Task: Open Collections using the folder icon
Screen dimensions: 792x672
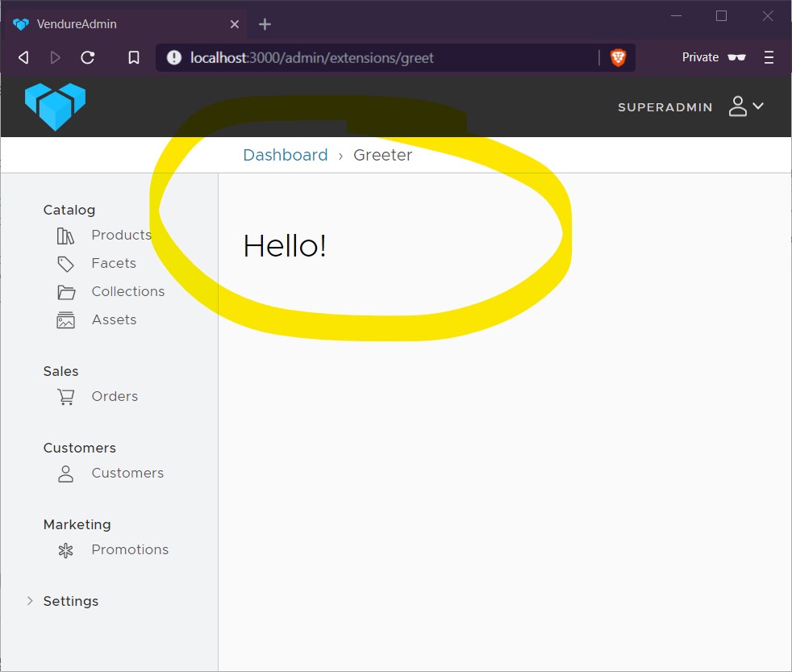Action: 65,292
